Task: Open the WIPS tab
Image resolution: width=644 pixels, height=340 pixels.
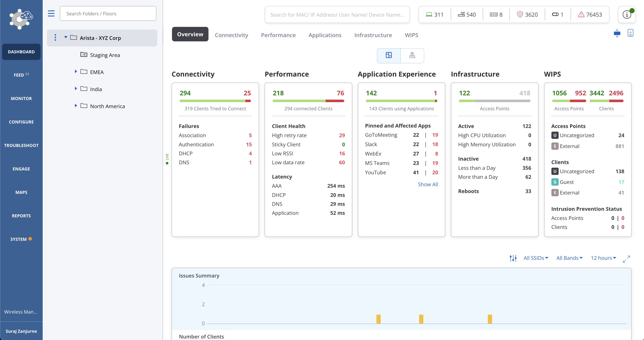Action: [411, 35]
